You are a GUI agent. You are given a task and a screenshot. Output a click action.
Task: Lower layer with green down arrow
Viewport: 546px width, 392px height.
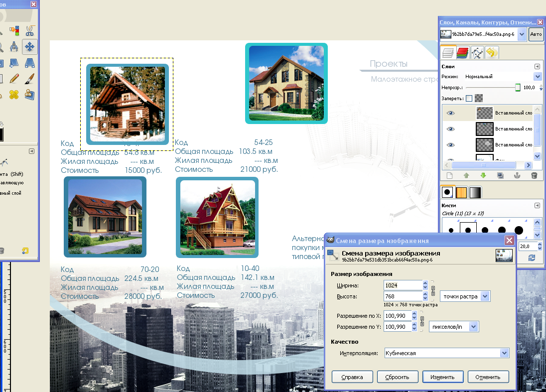pyautogui.click(x=483, y=175)
